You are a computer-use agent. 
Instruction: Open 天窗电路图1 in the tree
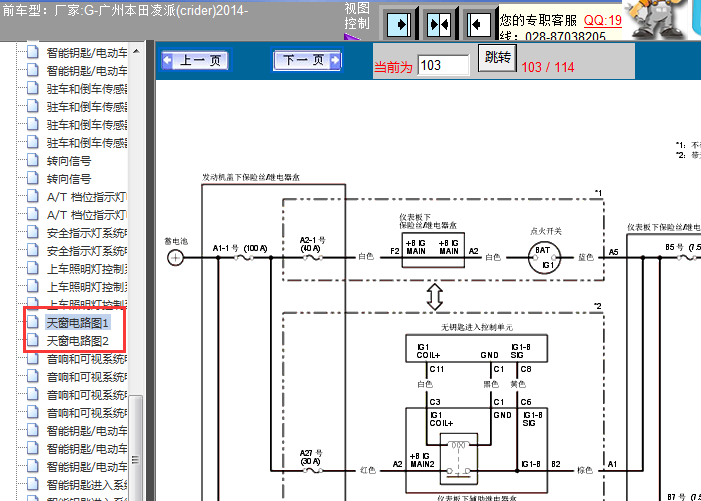pos(78,323)
